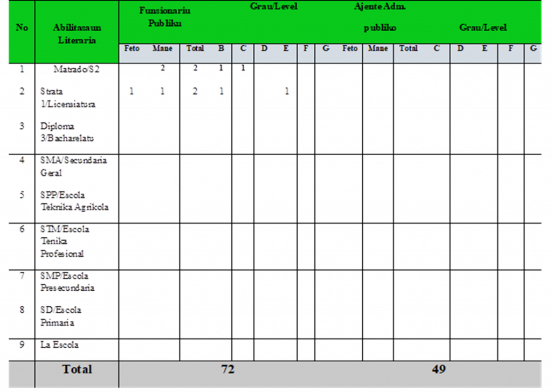Viewport: 552px width, 392px height.
Task: Click the "No" column header
Action: (x=22, y=27)
